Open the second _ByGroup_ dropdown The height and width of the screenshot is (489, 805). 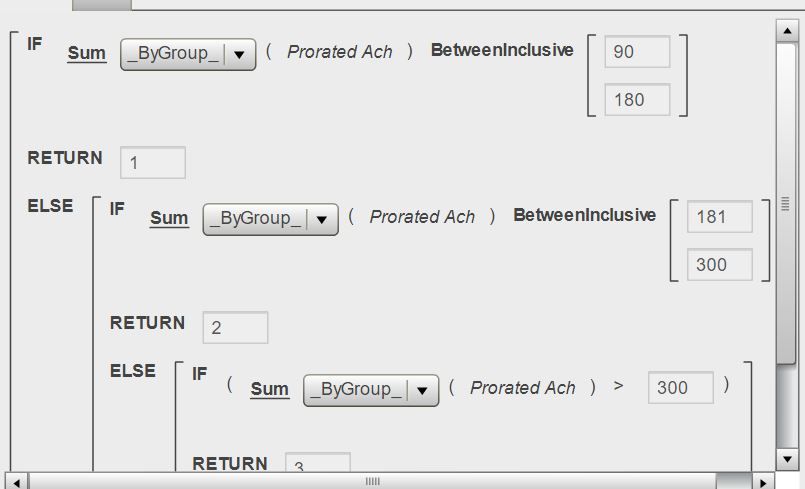click(x=270, y=219)
